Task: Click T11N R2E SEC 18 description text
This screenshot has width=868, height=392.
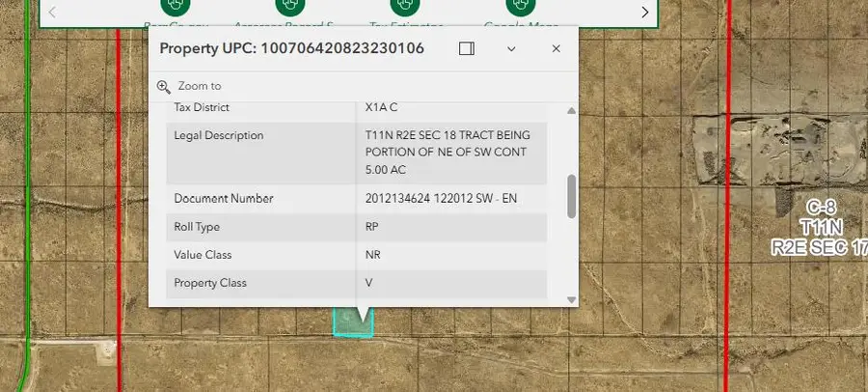Action: click(x=448, y=153)
